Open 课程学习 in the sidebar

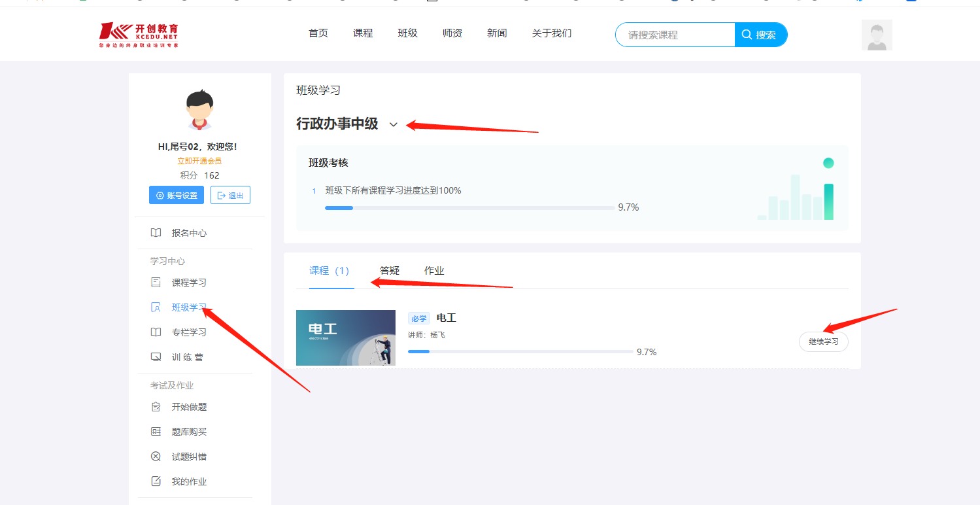[x=189, y=283]
